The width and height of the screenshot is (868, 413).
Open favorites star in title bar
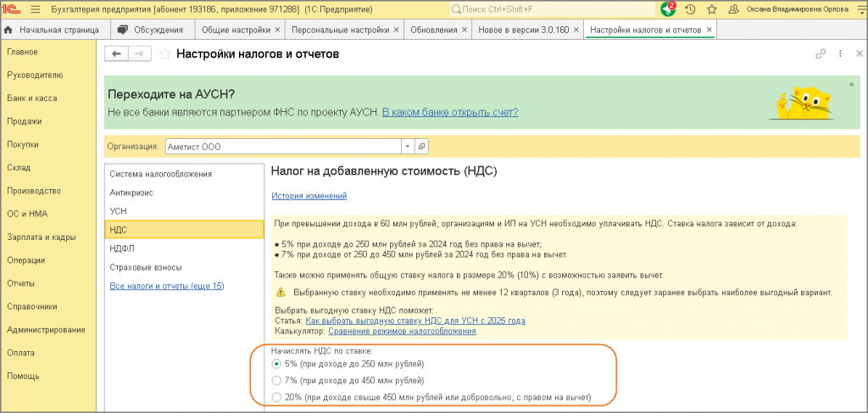712,9
